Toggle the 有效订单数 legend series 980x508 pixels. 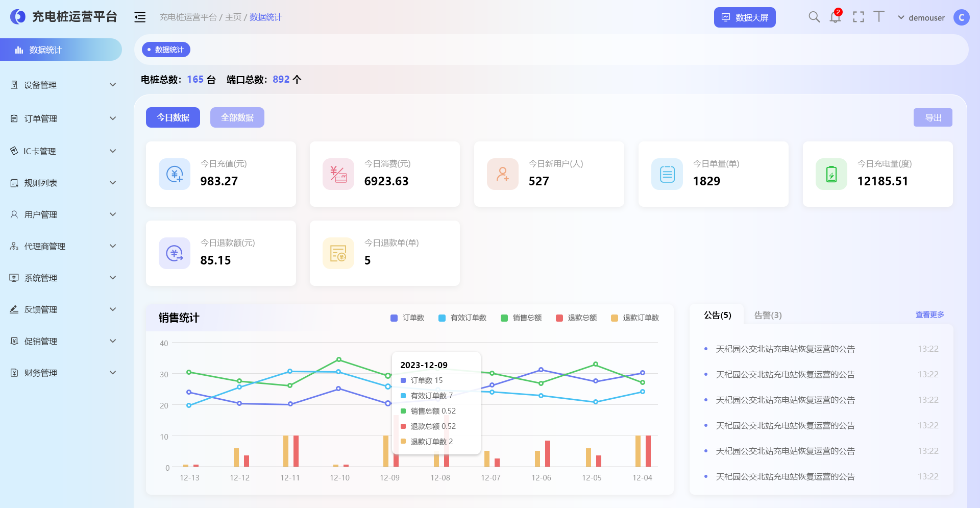(x=462, y=318)
